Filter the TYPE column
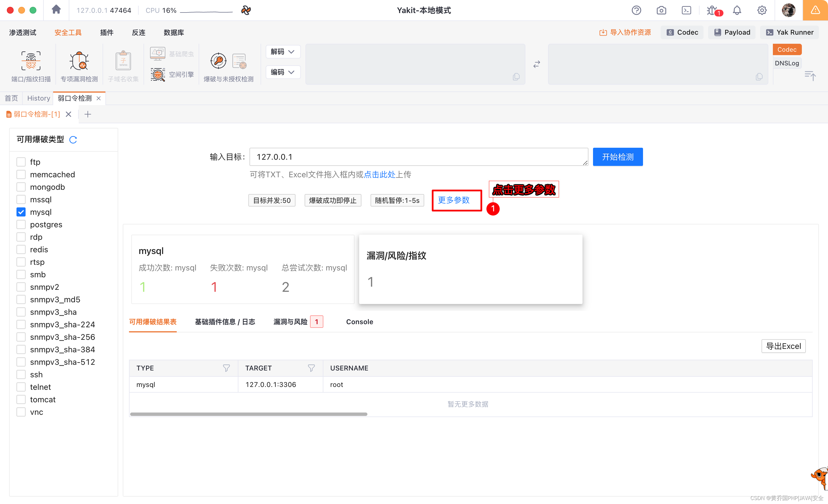Viewport: 828px width, 504px height. tap(226, 368)
